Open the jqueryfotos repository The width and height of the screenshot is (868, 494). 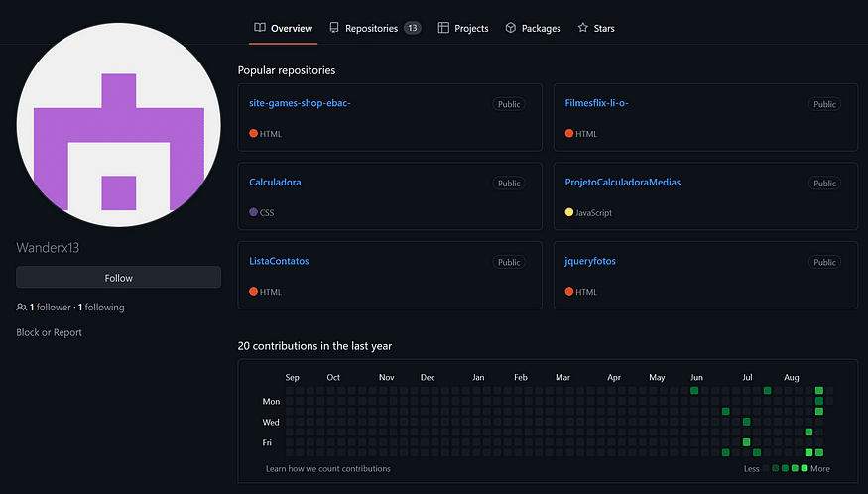point(590,262)
